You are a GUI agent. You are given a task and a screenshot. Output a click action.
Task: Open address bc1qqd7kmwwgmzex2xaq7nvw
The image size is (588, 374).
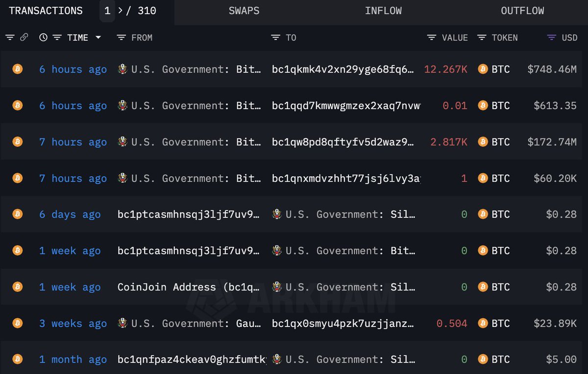tap(346, 106)
